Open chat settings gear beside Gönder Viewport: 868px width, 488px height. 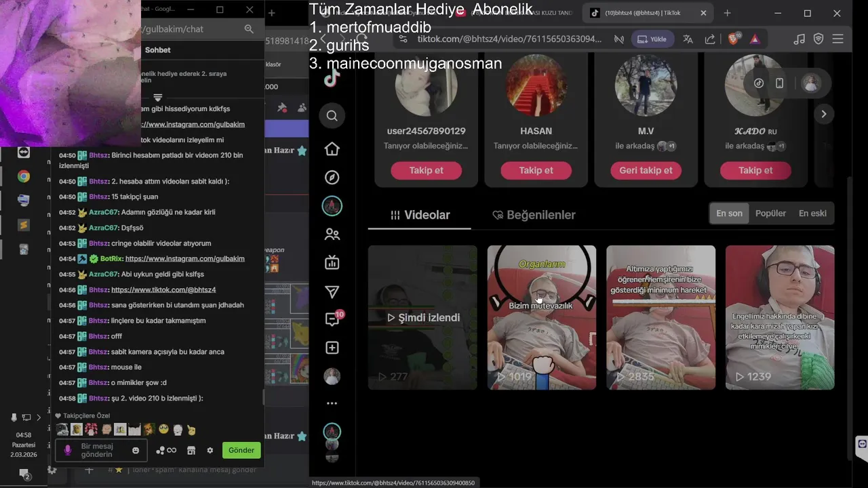tap(210, 450)
